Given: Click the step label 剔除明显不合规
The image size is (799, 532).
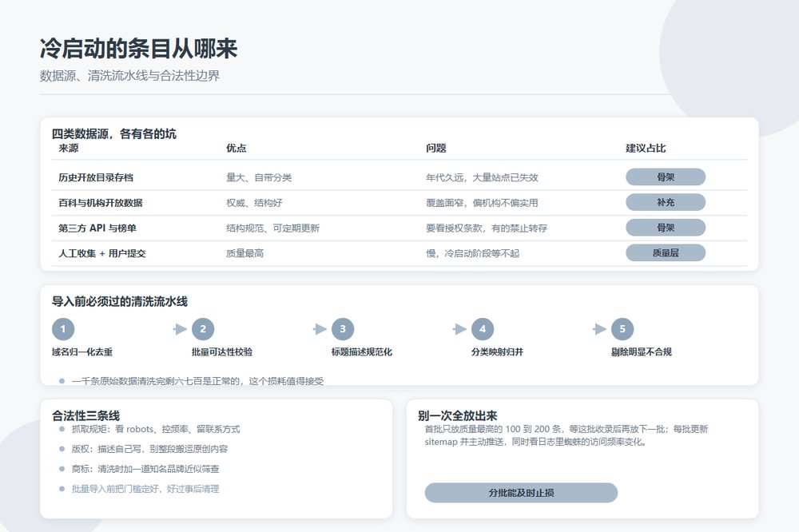Looking at the screenshot, I should (x=642, y=351).
